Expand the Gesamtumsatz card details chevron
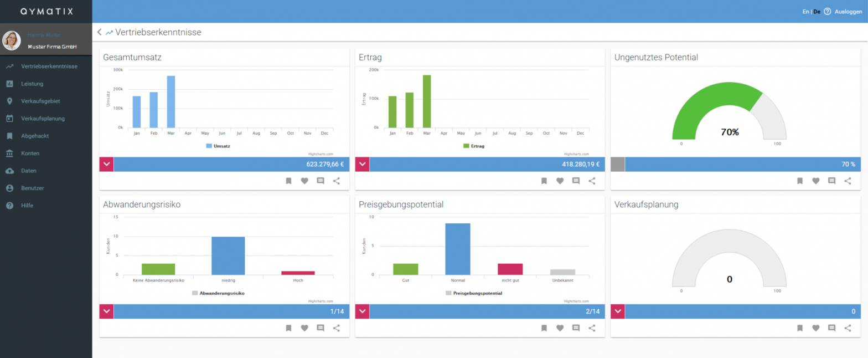The image size is (868, 358). [106, 164]
